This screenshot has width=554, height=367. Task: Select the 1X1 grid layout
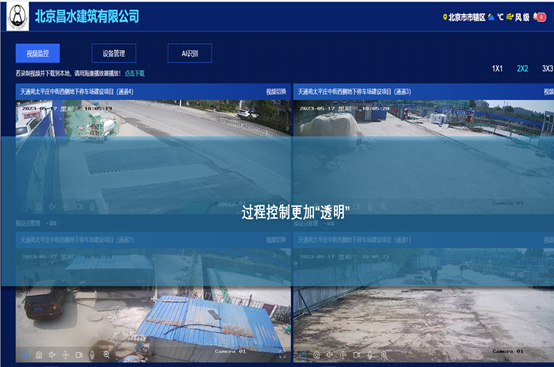pyautogui.click(x=497, y=69)
